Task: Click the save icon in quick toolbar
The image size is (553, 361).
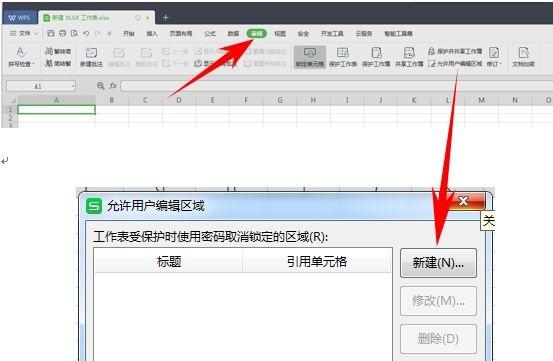Action: [x=50, y=33]
